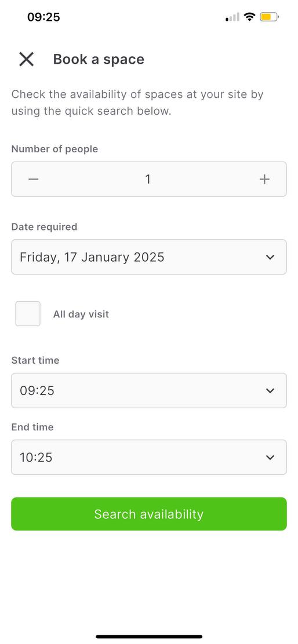Tap the Wi-Fi status icon
This screenshot has width=298, height=644.
point(249,17)
